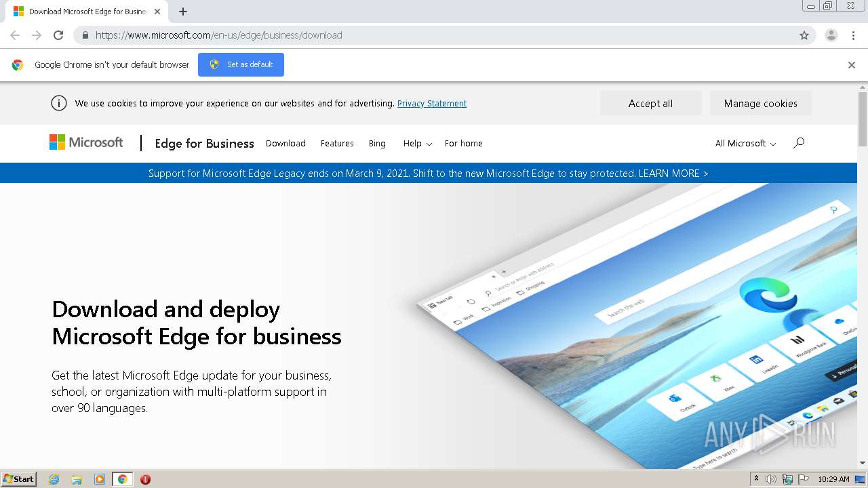The image size is (868, 488).
Task: Open the Privacy Statement link
Action: (432, 103)
